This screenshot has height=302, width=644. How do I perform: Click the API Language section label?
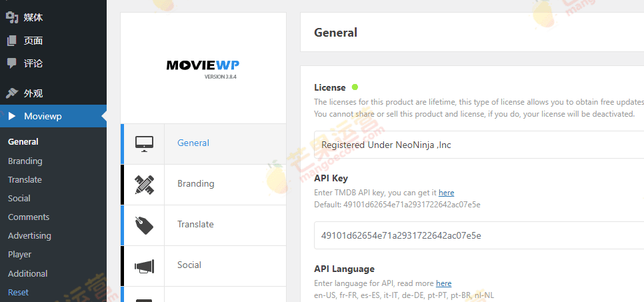point(344,269)
